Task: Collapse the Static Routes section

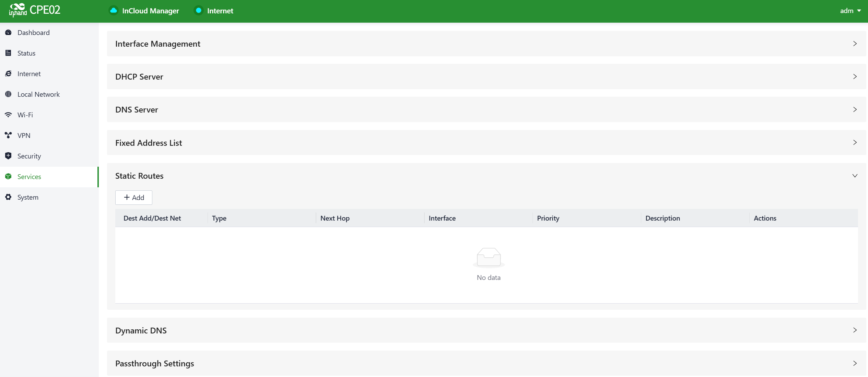Action: click(855, 176)
